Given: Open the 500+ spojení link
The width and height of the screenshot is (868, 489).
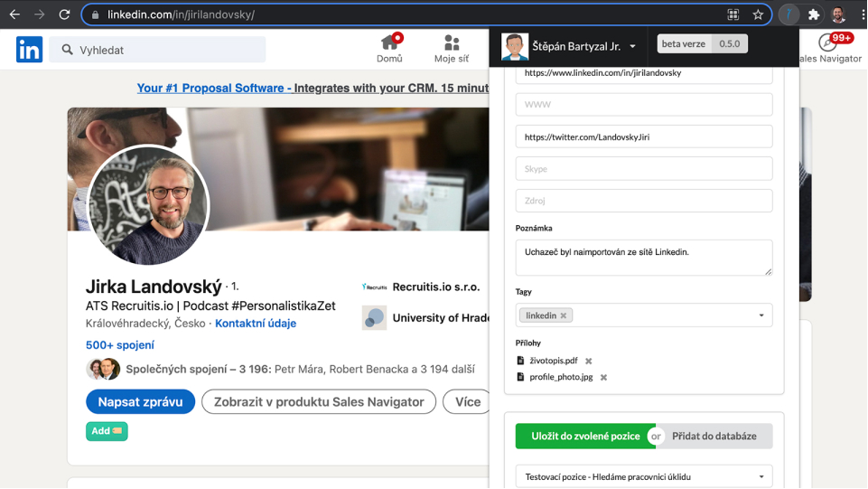Looking at the screenshot, I should point(119,345).
